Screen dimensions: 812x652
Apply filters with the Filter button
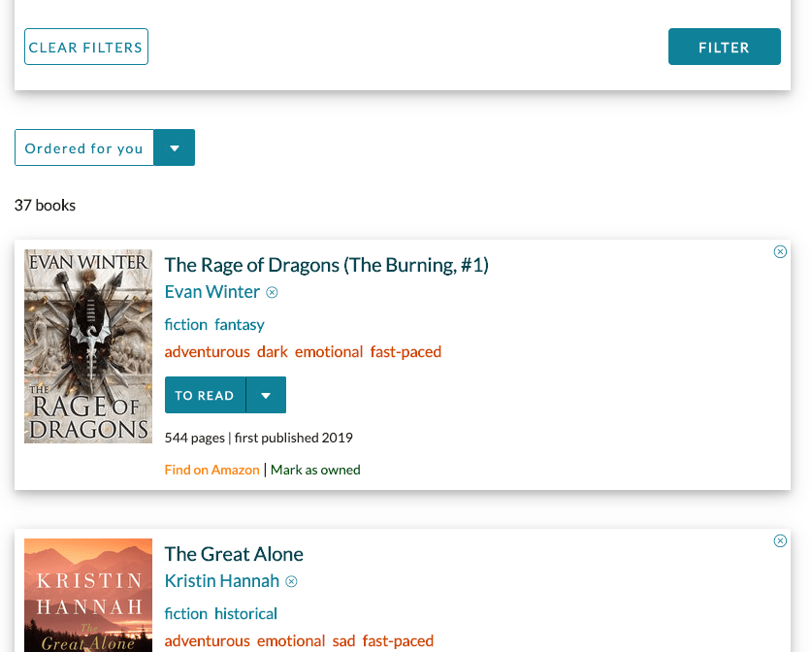tap(724, 47)
